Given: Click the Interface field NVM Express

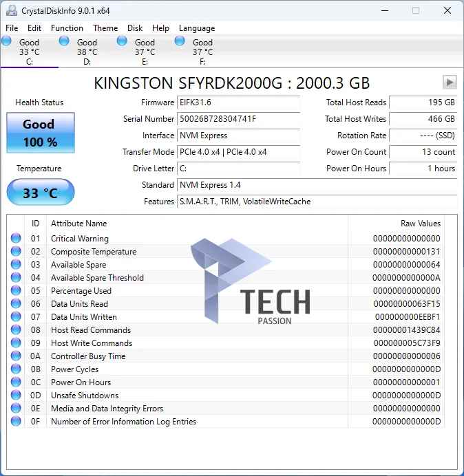Looking at the screenshot, I should (238, 135).
